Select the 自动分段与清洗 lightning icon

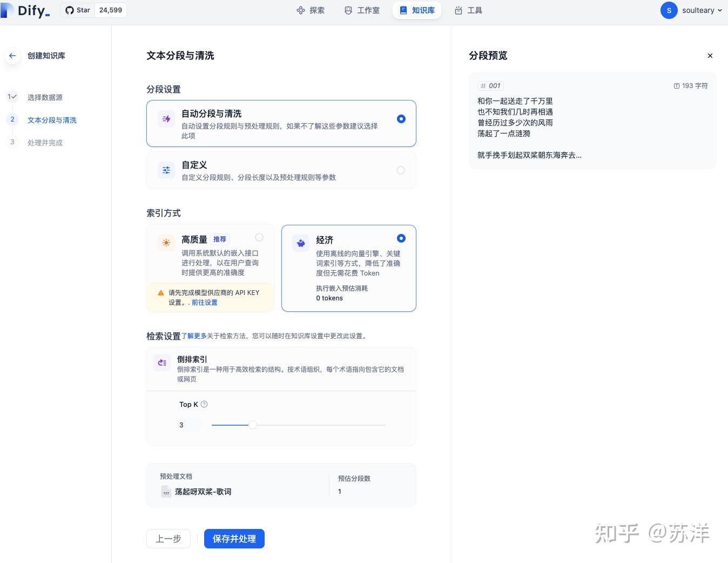click(166, 118)
